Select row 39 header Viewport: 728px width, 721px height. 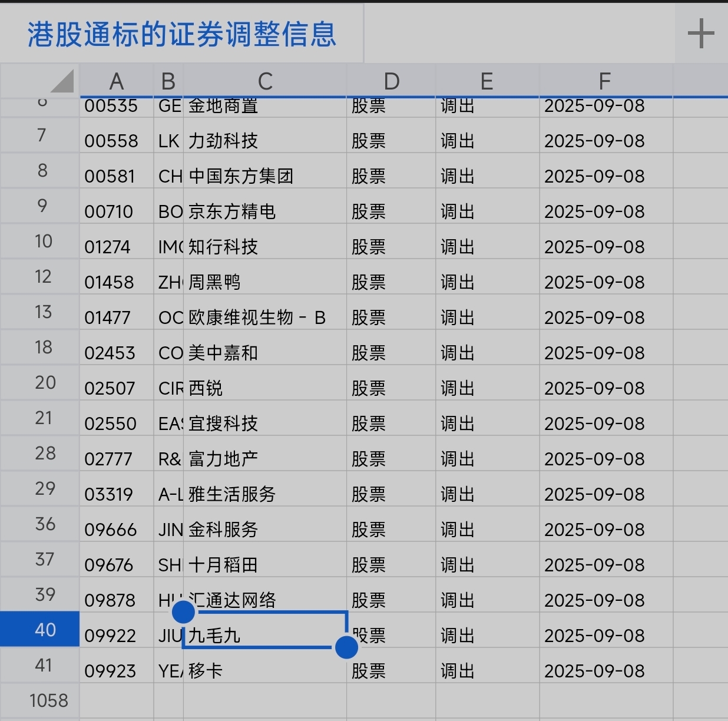39,594
